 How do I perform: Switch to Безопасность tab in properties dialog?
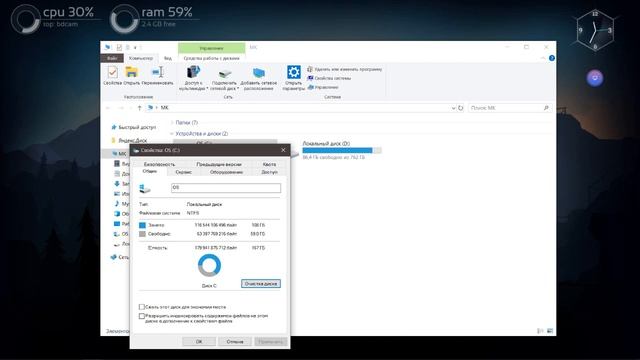coord(159,164)
